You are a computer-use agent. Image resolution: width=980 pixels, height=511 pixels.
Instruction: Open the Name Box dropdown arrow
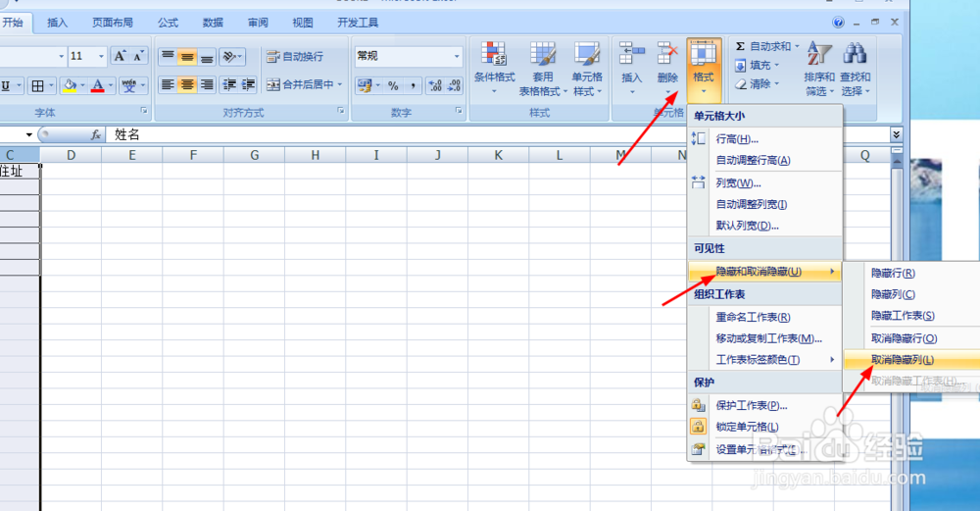(28, 134)
